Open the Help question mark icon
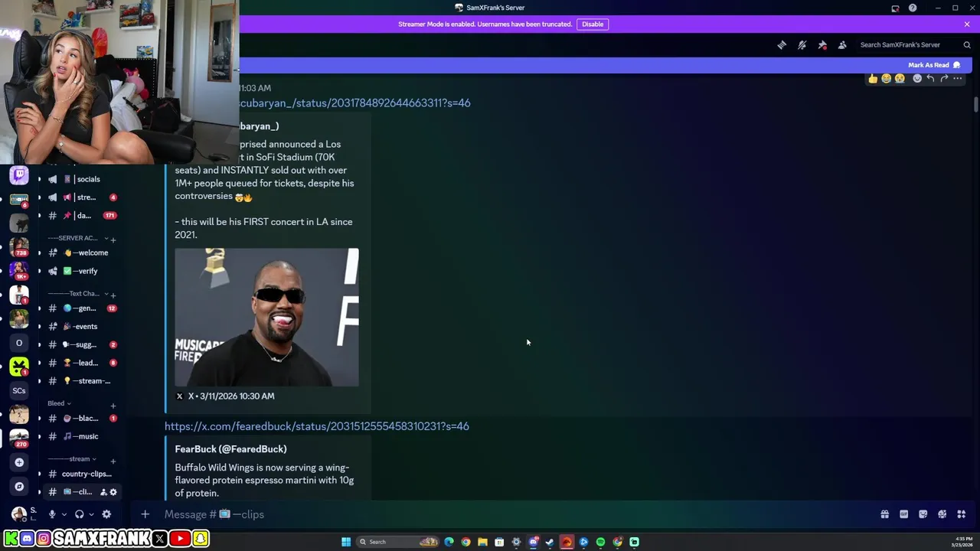The height and width of the screenshot is (551, 980). (x=913, y=8)
